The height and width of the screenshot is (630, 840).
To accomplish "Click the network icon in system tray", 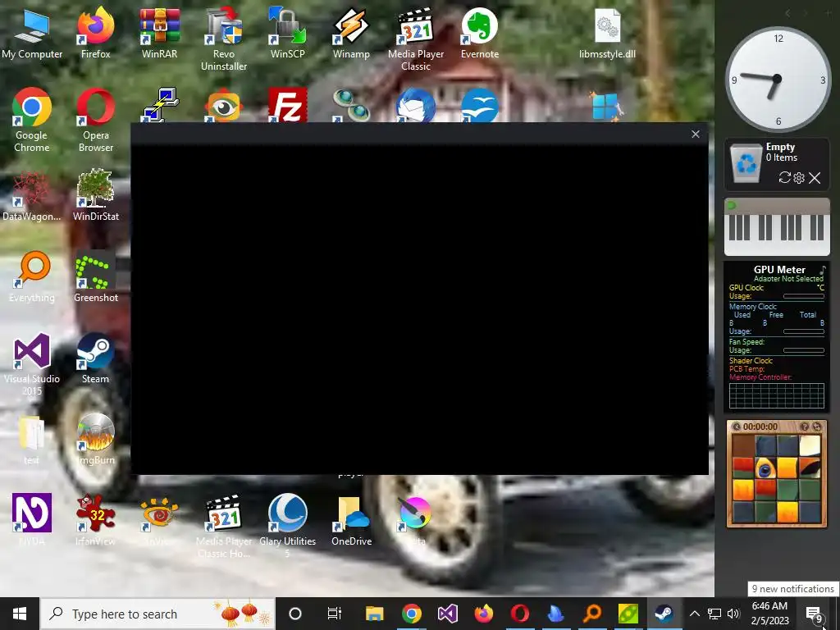I will pos(714,614).
